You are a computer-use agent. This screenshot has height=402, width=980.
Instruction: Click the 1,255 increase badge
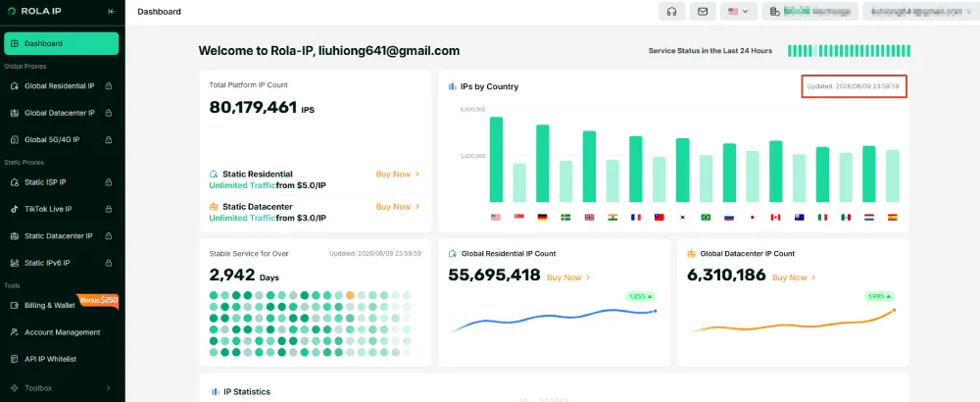pyautogui.click(x=641, y=296)
